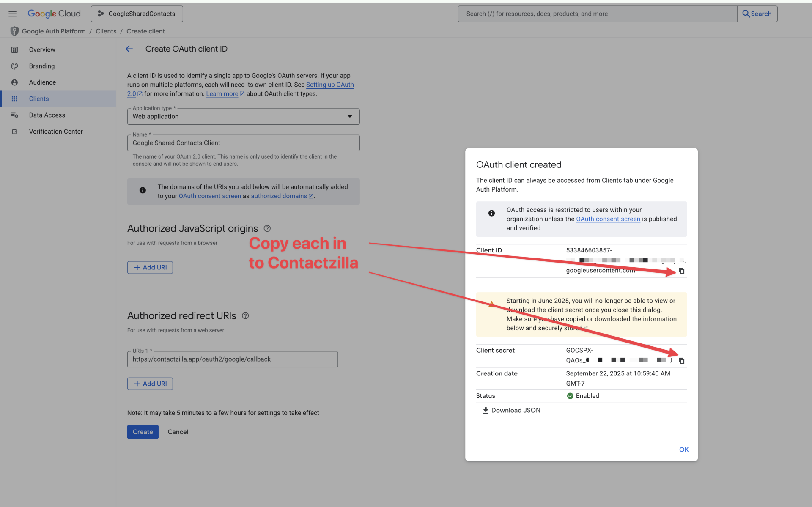Click the Client ID number 533846603857-
Image resolution: width=812 pixels, height=507 pixels.
click(x=589, y=250)
